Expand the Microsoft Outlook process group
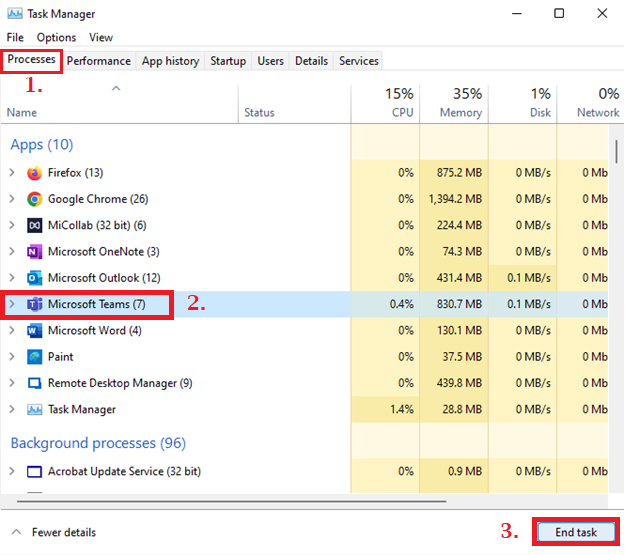626x555 pixels. tap(12, 278)
